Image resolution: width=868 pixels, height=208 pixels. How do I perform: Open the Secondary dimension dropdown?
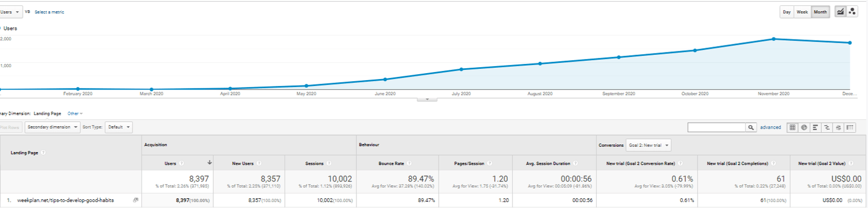pos(52,127)
